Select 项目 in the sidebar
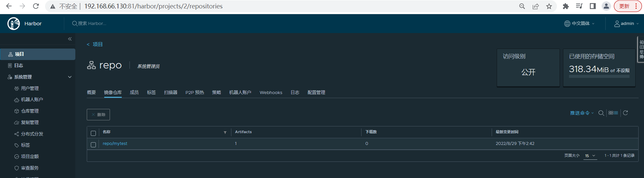Screen dimensions: 644x178 point(38,54)
